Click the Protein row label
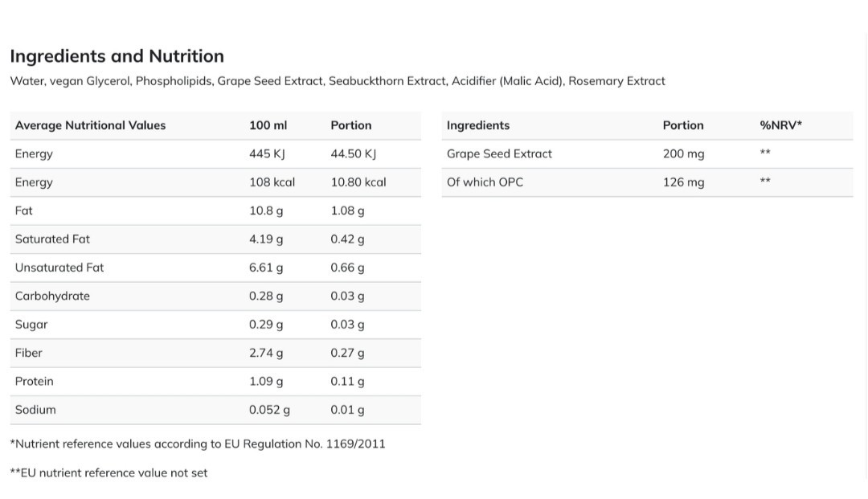The image size is (868, 499). (x=35, y=381)
